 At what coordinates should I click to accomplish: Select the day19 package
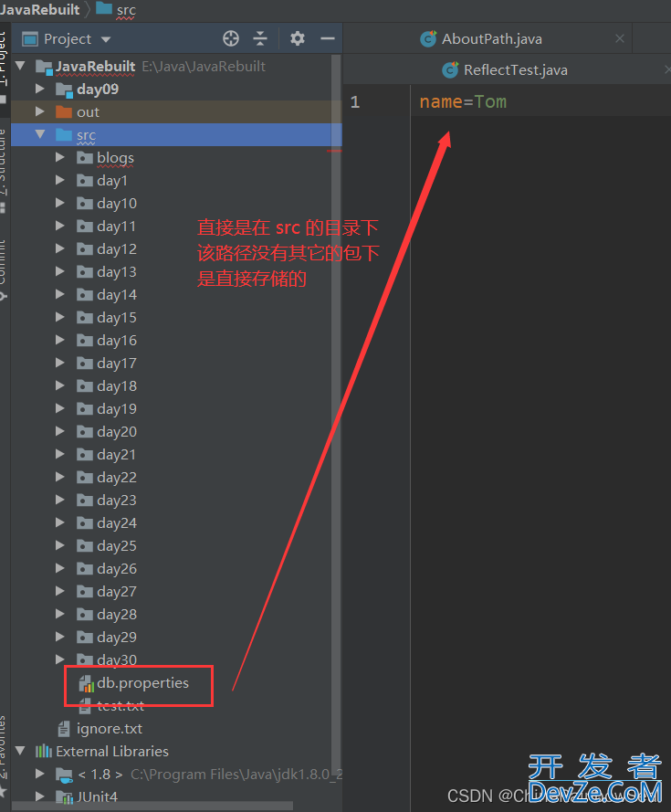[117, 408]
